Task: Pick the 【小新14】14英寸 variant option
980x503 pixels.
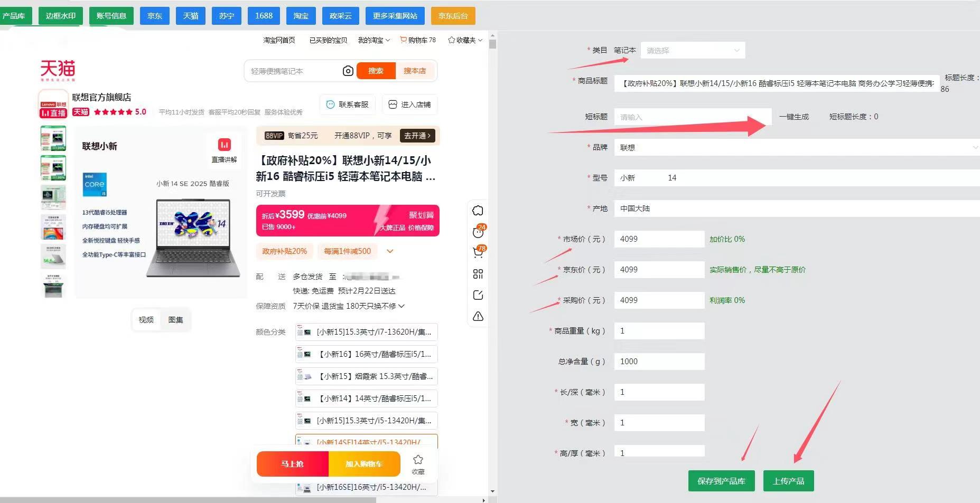Action: click(367, 398)
